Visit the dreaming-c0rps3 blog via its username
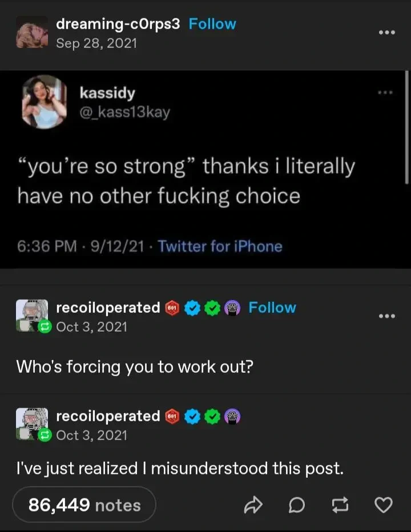 pyautogui.click(x=118, y=24)
